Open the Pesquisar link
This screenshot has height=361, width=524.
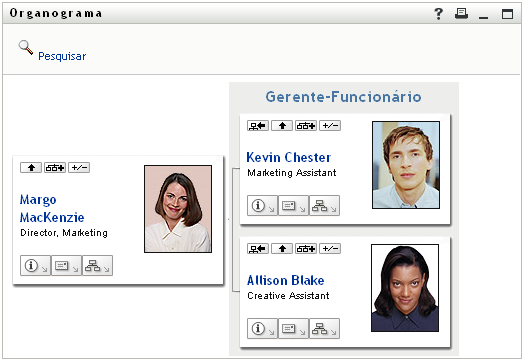pyautogui.click(x=62, y=56)
